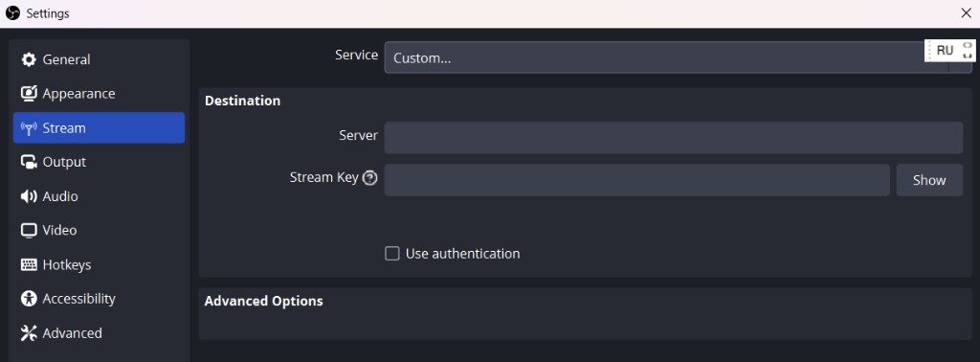Click the Video monitor icon

(29, 230)
